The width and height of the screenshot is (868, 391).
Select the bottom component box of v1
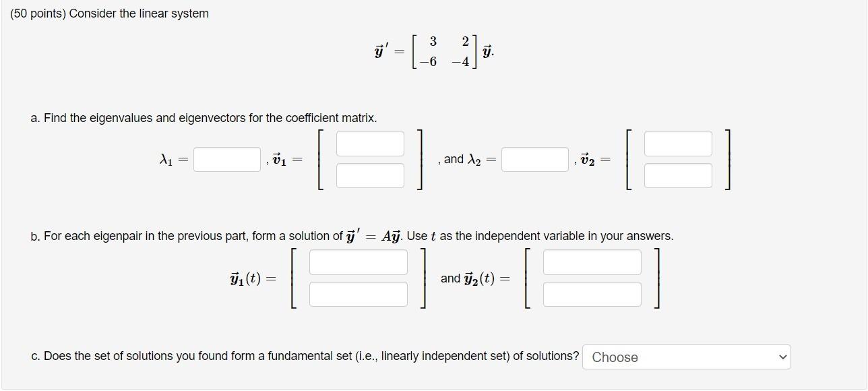pyautogui.click(x=369, y=175)
